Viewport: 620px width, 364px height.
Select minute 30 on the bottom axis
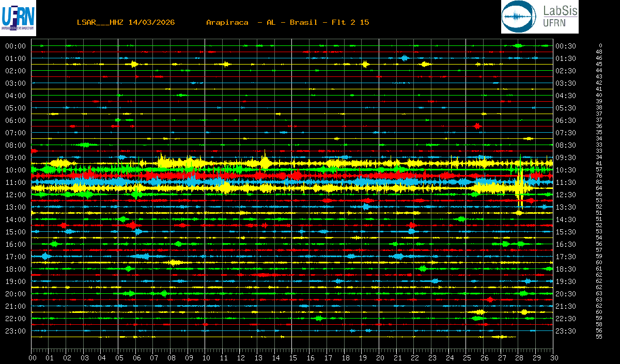[x=553, y=358]
